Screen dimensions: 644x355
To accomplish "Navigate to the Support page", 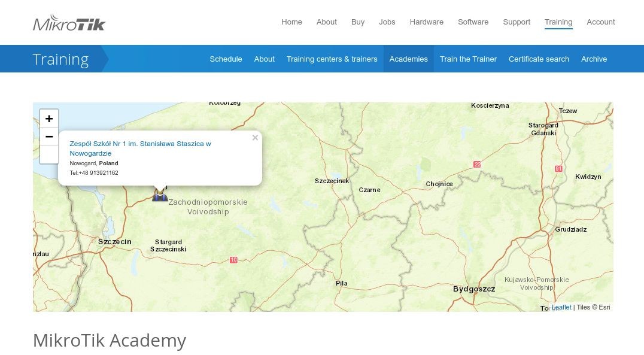I will click(516, 22).
